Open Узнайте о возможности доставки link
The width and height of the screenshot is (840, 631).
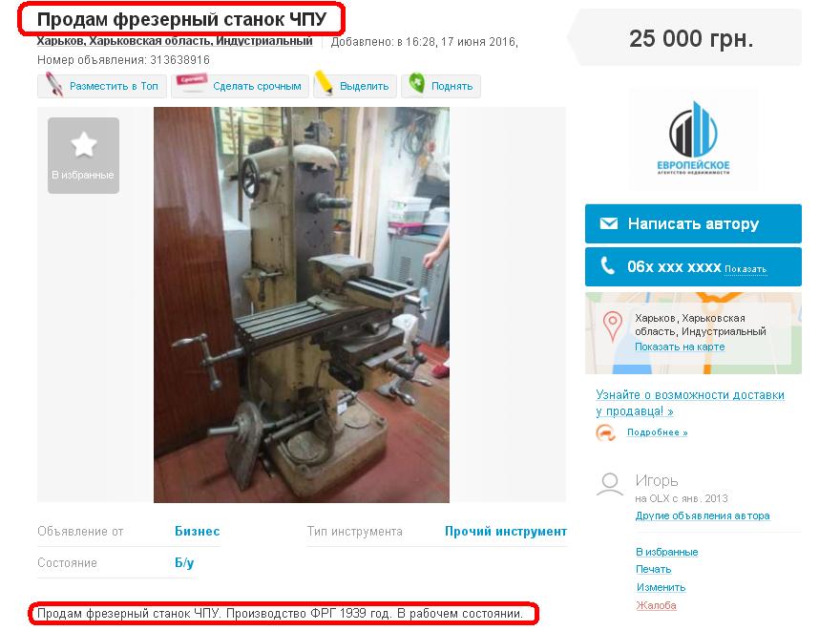coord(689,403)
